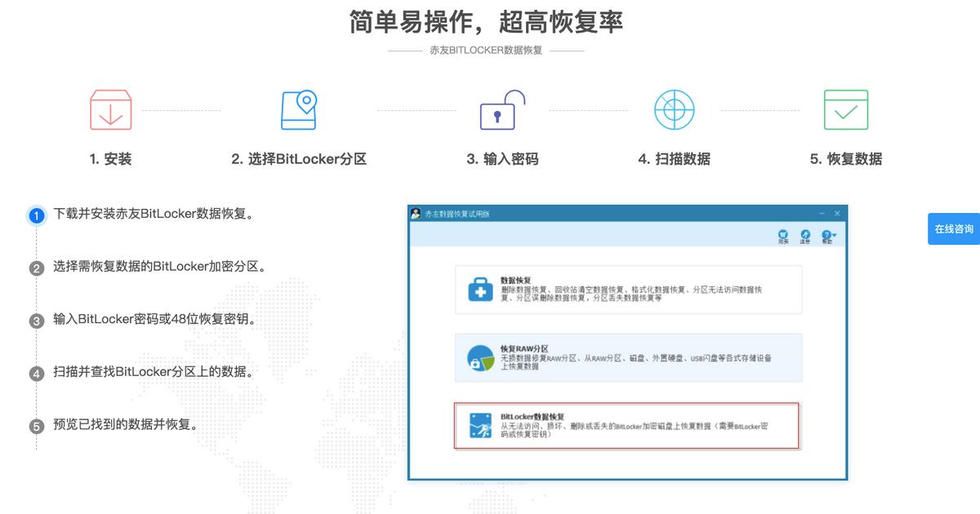Click the 恢复RAW分区 panel row
Screen dimensions: 980x514
coord(627,358)
